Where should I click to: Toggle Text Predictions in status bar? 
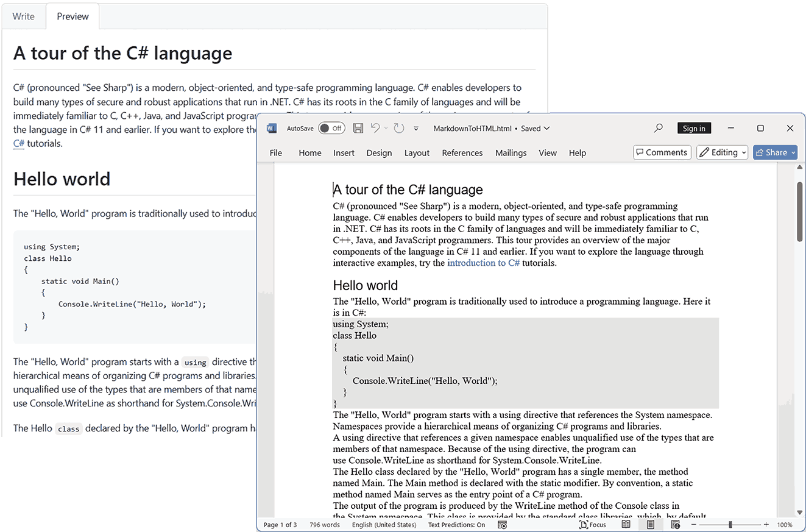tap(456, 524)
